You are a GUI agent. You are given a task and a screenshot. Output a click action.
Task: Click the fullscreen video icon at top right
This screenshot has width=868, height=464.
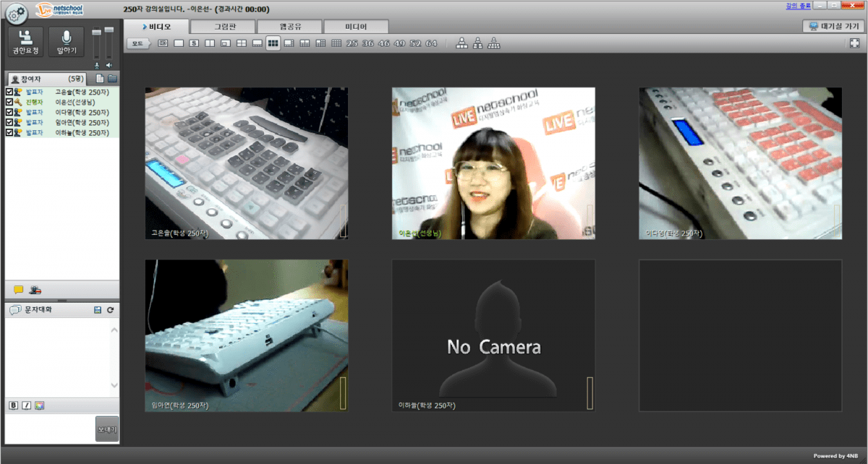855,43
